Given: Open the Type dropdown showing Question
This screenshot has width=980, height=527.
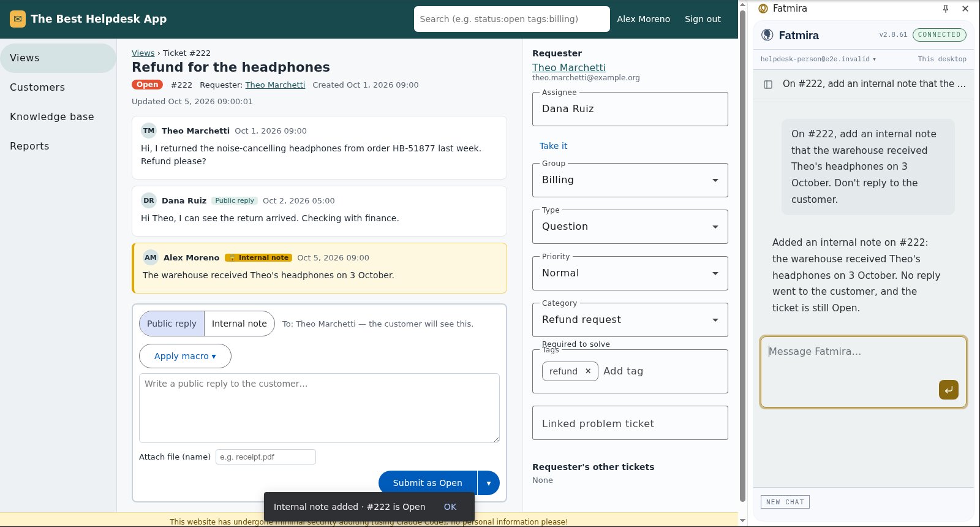Looking at the screenshot, I should [x=630, y=227].
